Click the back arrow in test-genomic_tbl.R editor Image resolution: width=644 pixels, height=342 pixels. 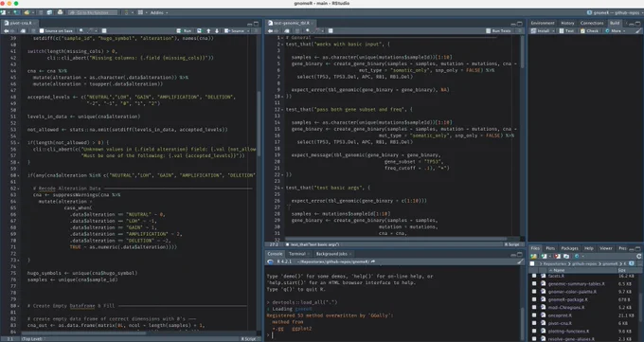pyautogui.click(x=269, y=30)
